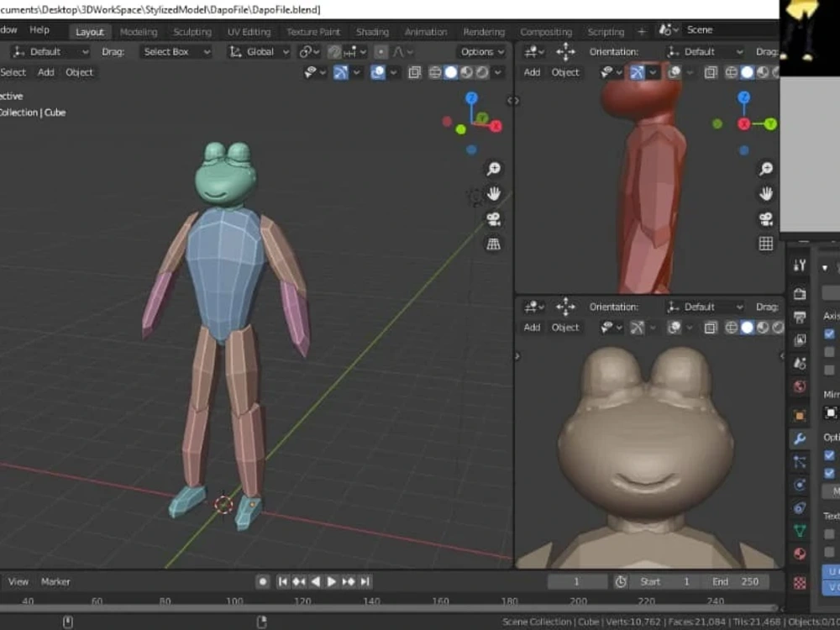Open the Object menu in bottom-right viewport

pos(565,328)
